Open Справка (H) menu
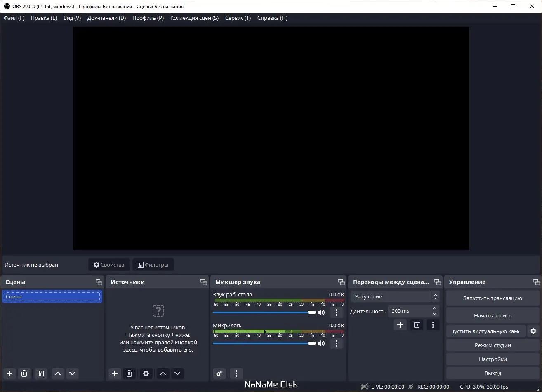 pyautogui.click(x=272, y=18)
